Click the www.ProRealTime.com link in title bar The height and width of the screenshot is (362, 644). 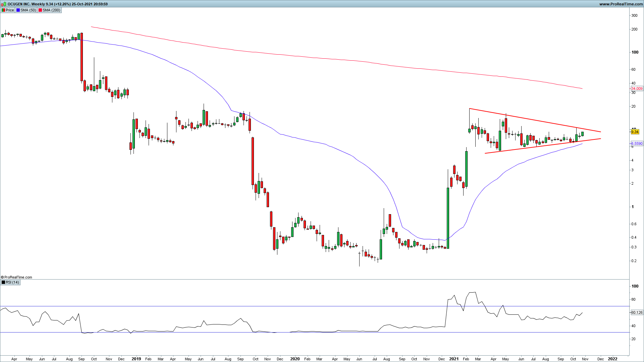coord(621,4)
